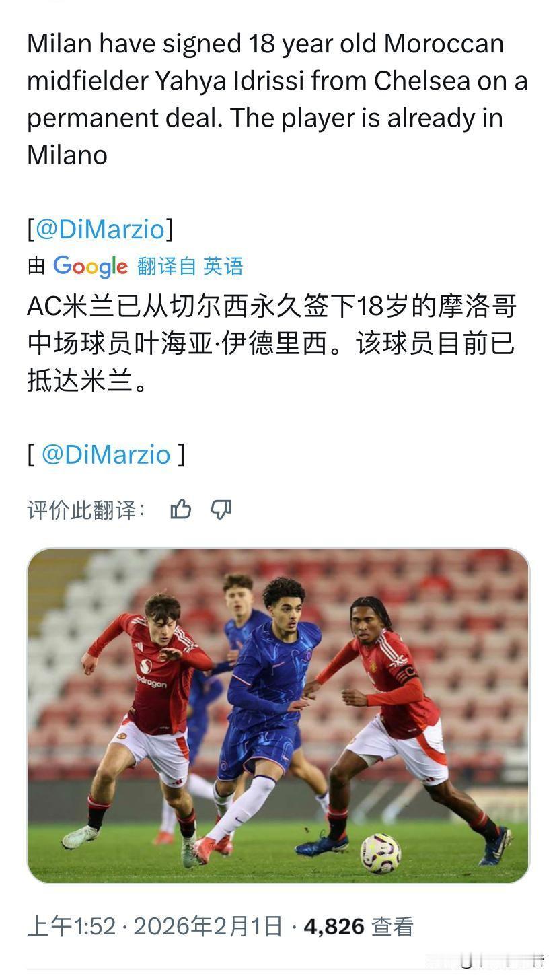Tap the 2026年2月1日 post date
This screenshot has width=557, height=980.
207,927
